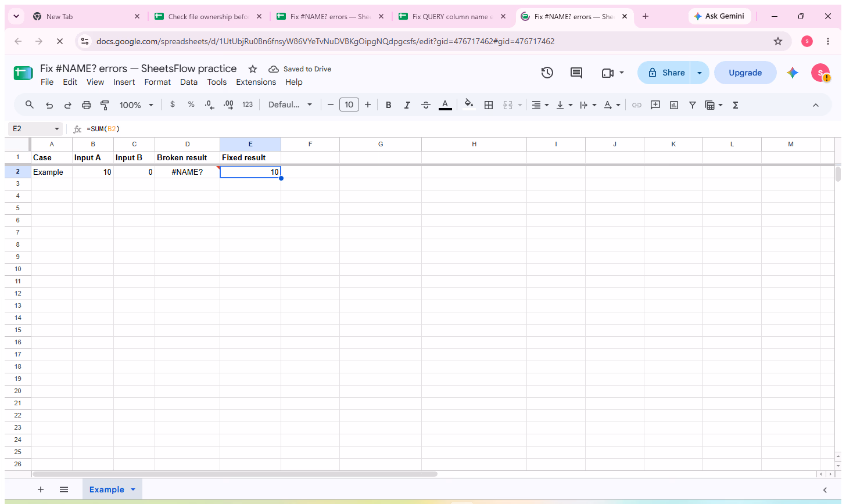Open the borders menu
The image size is (846, 504).
[489, 105]
